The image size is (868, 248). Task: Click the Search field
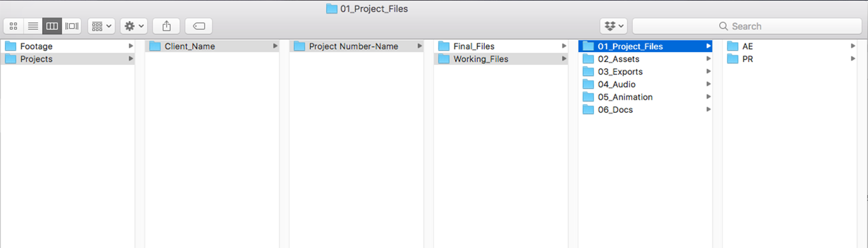tap(747, 26)
